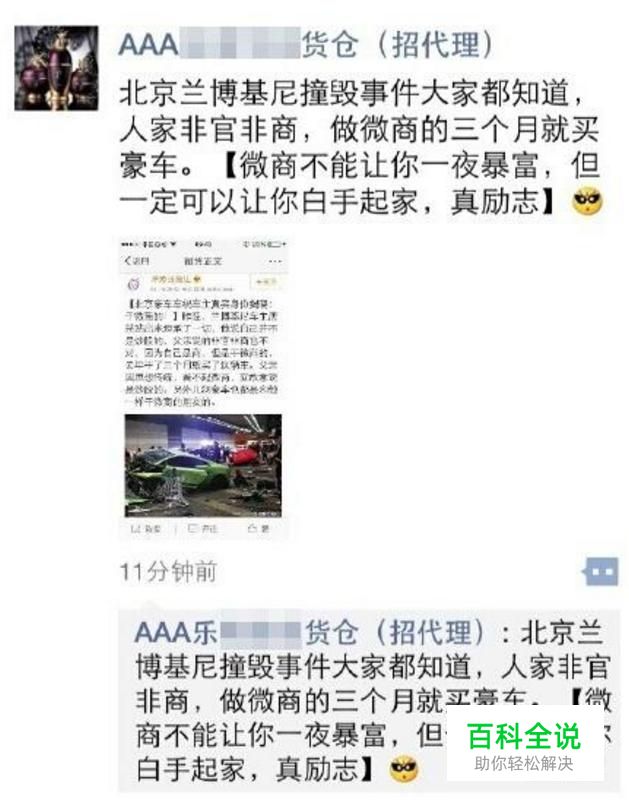
Task: Tap the back arrow in embedded Weibo screenshot
Action: 128,261
